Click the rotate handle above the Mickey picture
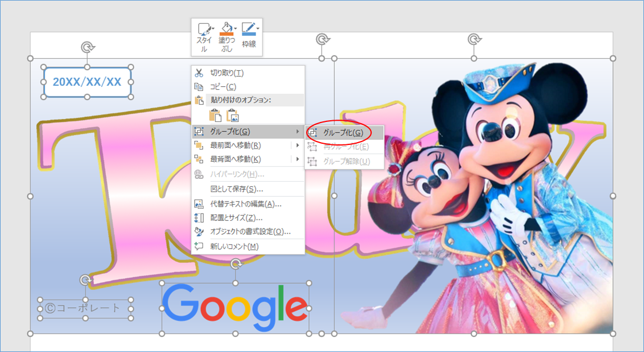 tap(474, 40)
